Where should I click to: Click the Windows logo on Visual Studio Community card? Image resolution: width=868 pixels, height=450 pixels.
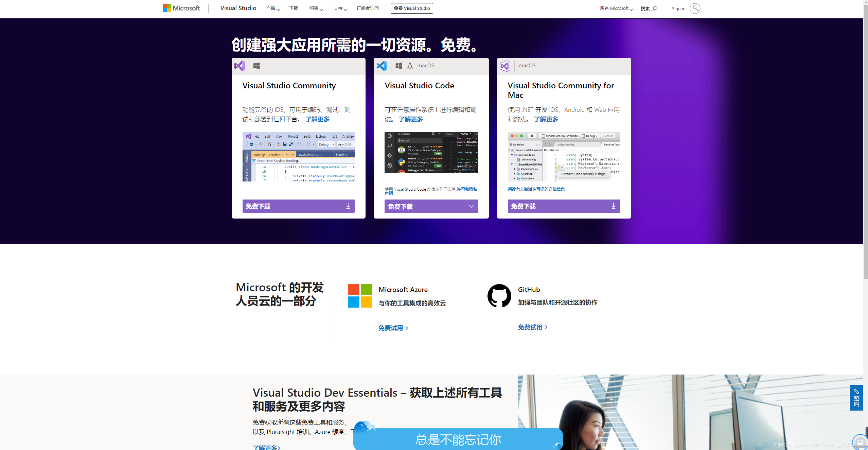tap(256, 66)
